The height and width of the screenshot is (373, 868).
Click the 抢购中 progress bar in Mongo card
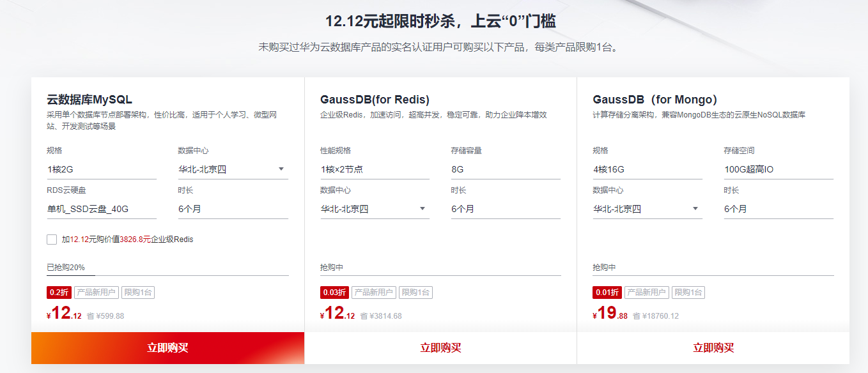(x=713, y=275)
